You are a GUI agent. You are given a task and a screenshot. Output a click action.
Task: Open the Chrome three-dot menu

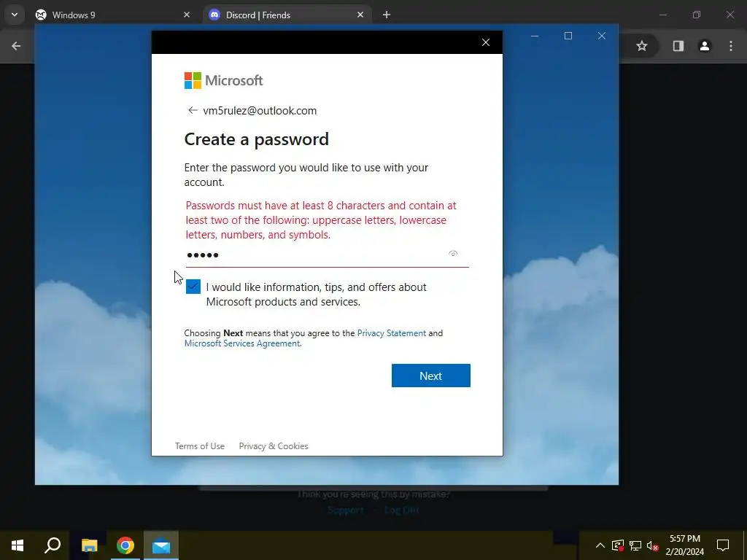(731, 46)
